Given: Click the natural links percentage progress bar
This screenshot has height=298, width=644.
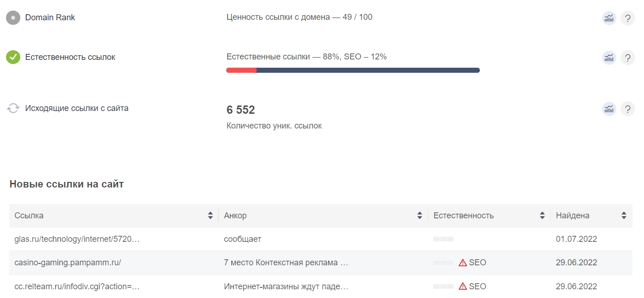Looking at the screenshot, I should pos(353,70).
